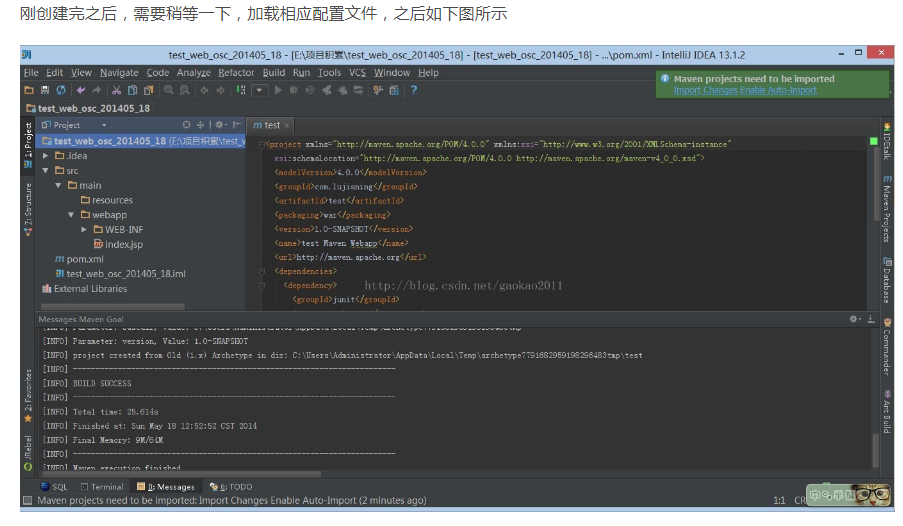This screenshot has width=903, height=526.
Task: Click the Messages panel hide icon
Action: [x=871, y=319]
